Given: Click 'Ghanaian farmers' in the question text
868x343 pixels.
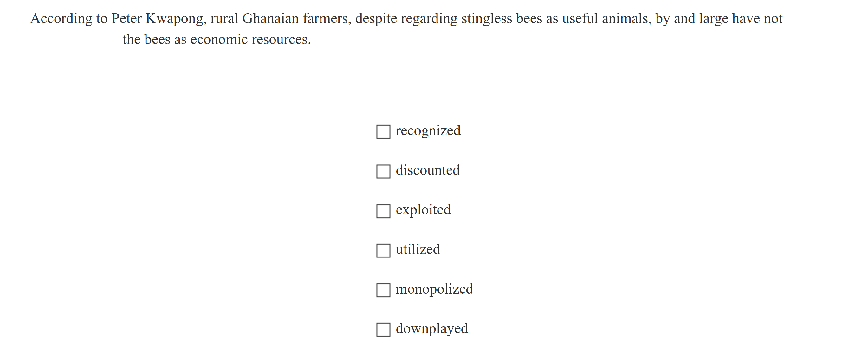Looking at the screenshot, I should click(x=296, y=19).
